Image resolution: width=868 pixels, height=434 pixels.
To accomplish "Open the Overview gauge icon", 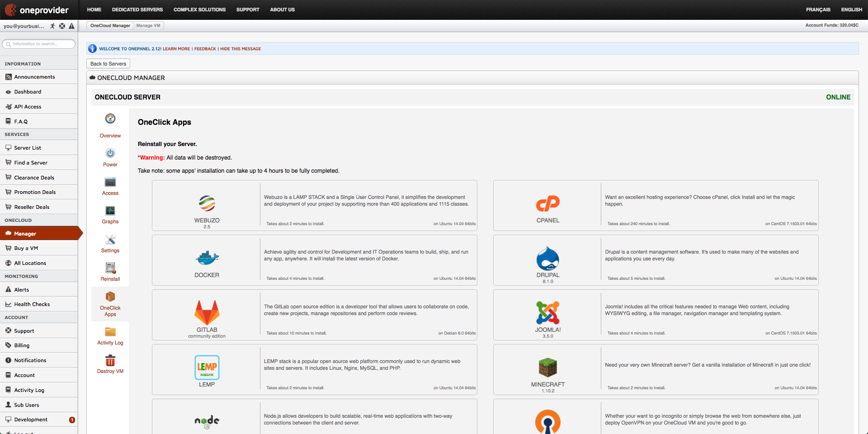I will tap(110, 119).
